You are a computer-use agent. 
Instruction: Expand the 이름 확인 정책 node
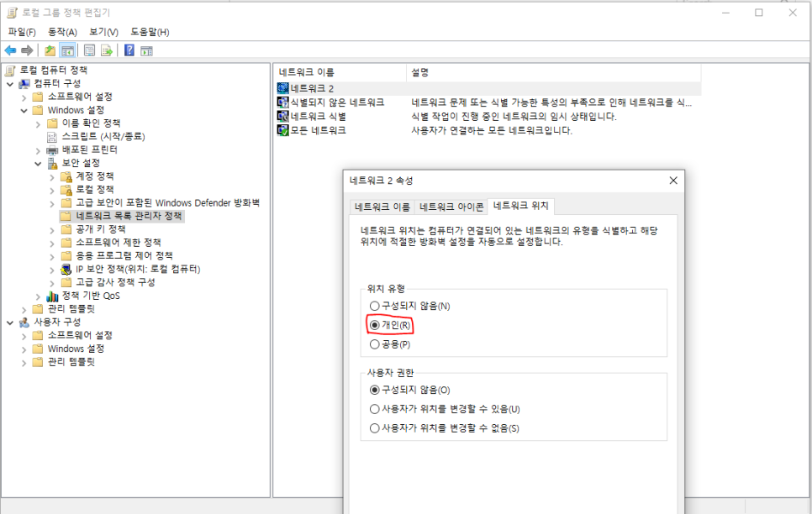coord(38,123)
